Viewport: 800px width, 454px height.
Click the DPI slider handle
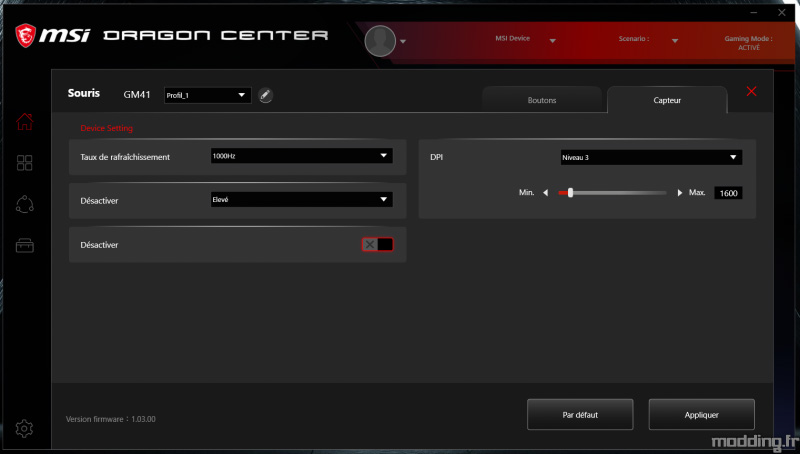tap(570, 193)
